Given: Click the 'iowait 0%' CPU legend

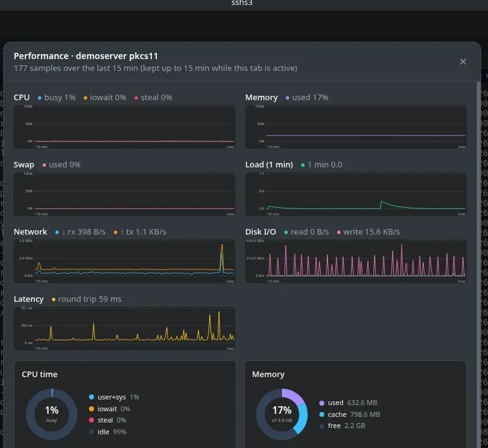Looking at the screenshot, I should point(105,97).
